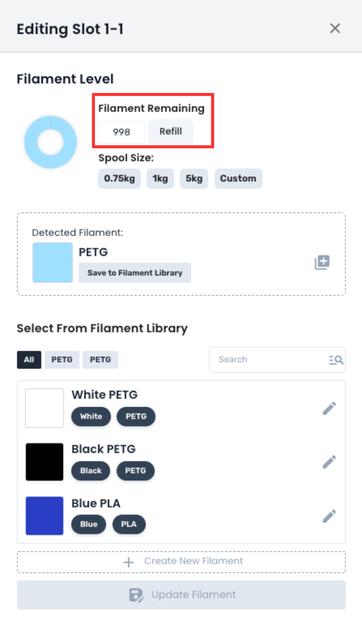Select the 5kg spool size
The image size is (362, 644).
pyautogui.click(x=194, y=178)
